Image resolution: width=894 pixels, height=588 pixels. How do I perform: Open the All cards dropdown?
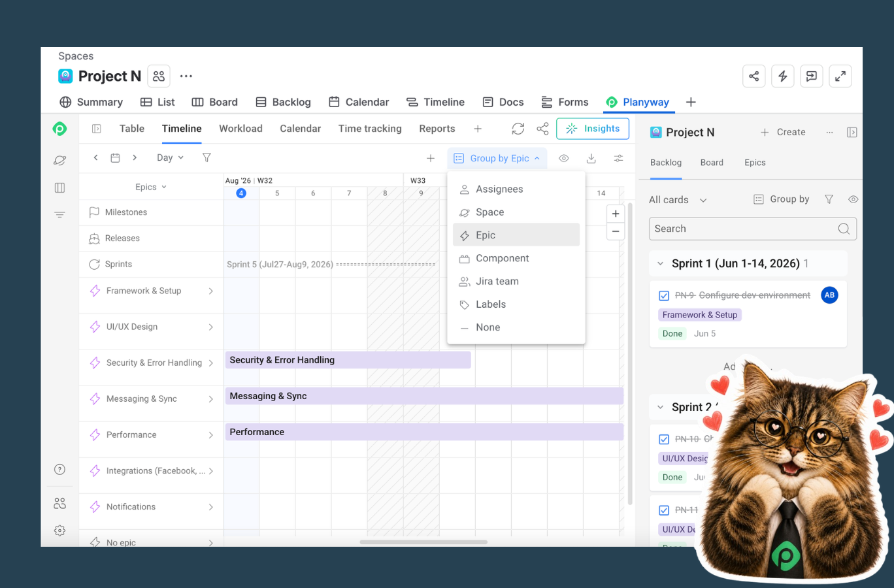point(678,200)
